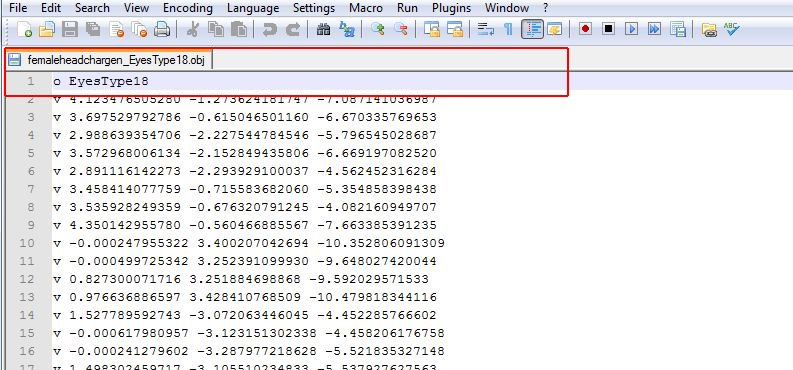Click value -10.479818344116 on line 13
This screenshot has width=793, height=370.
point(373,297)
